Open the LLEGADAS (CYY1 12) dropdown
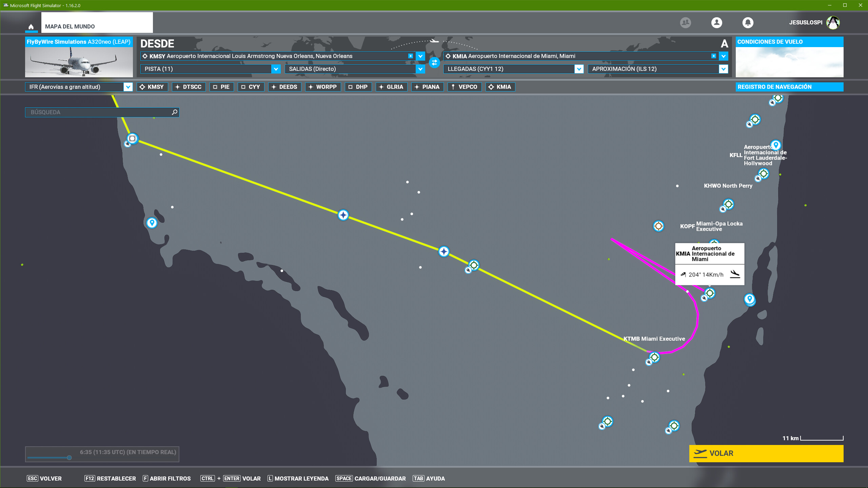 (579, 69)
